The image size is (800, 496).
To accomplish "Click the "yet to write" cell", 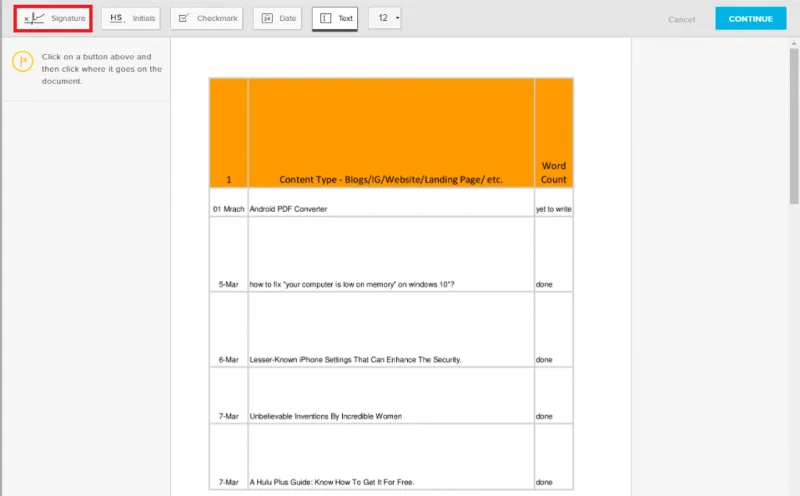I will coord(553,209).
